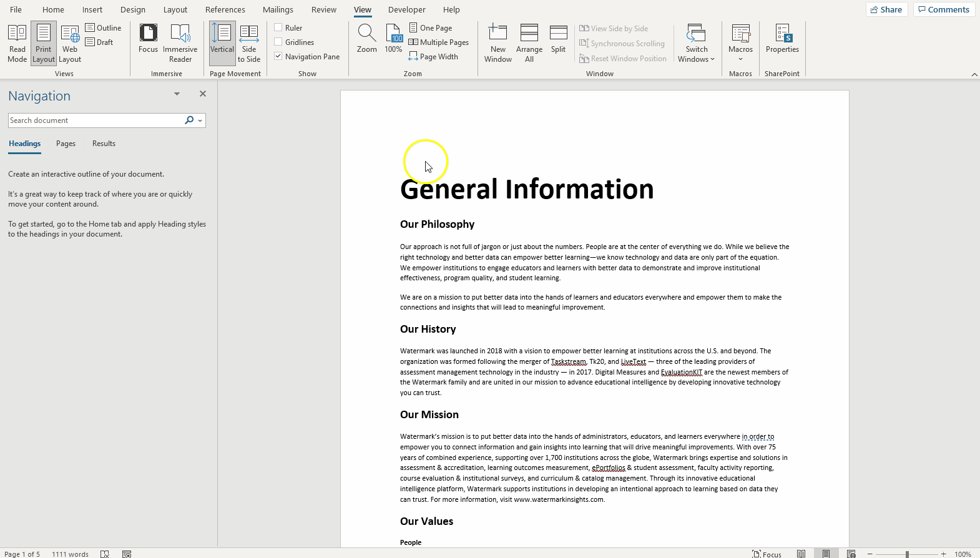Click Read Mode icon in status bar
This screenshot has width=980, height=558.
click(801, 554)
